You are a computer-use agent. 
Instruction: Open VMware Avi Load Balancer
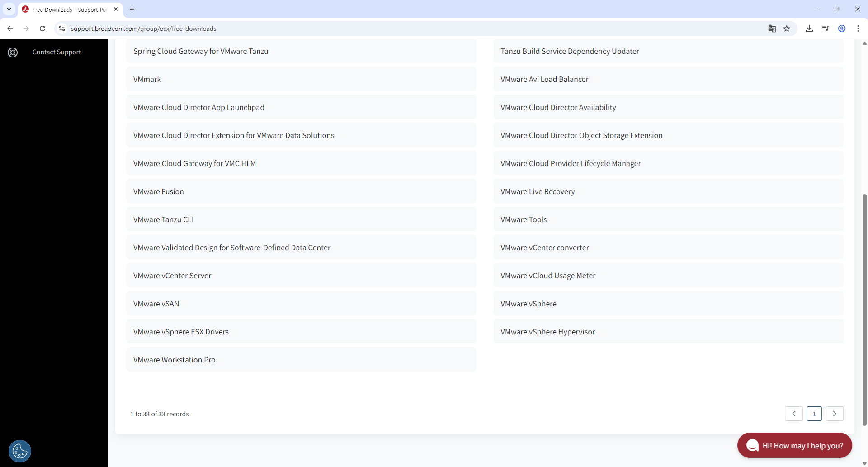(x=669, y=79)
